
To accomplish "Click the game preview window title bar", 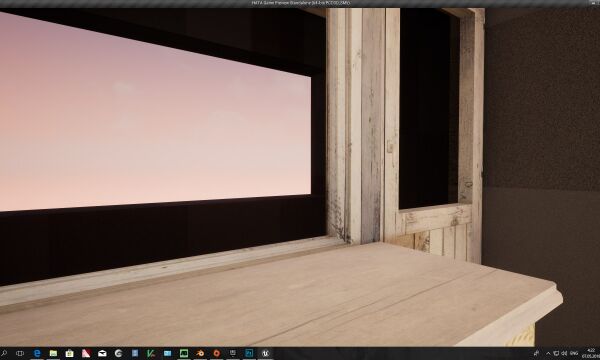I will [300, 3].
